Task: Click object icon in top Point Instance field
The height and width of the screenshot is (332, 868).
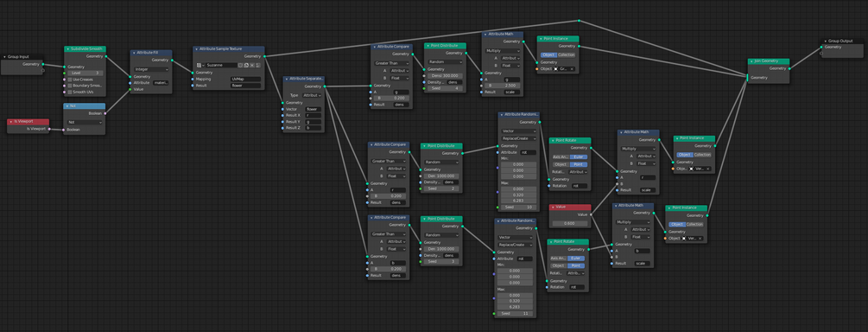Action: (556, 68)
